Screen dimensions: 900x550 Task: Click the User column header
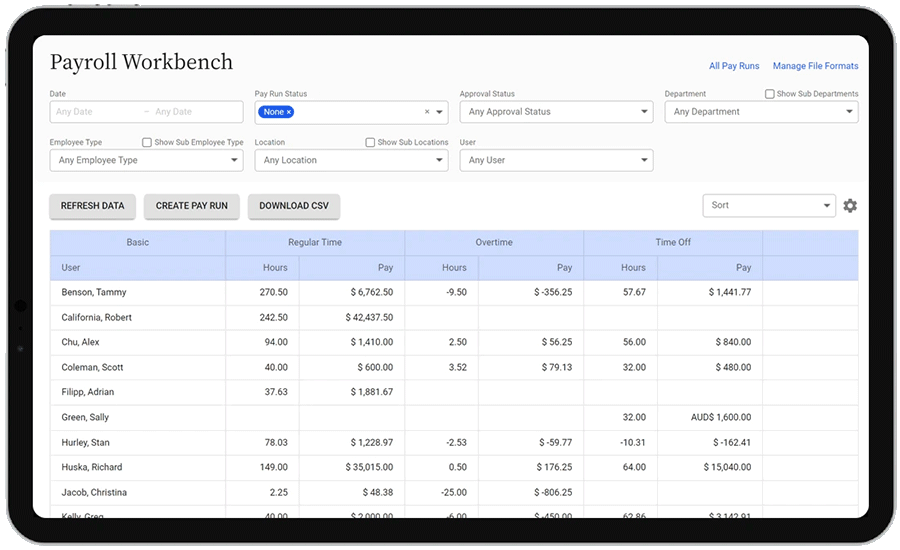coord(138,268)
